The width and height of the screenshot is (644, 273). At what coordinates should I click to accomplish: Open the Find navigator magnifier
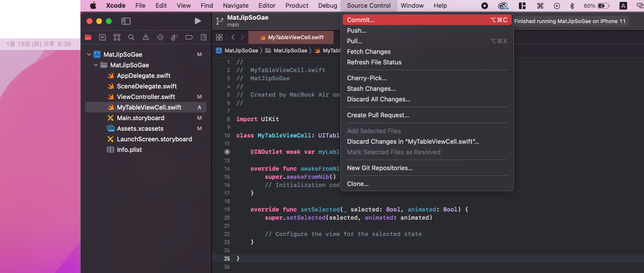click(x=131, y=37)
